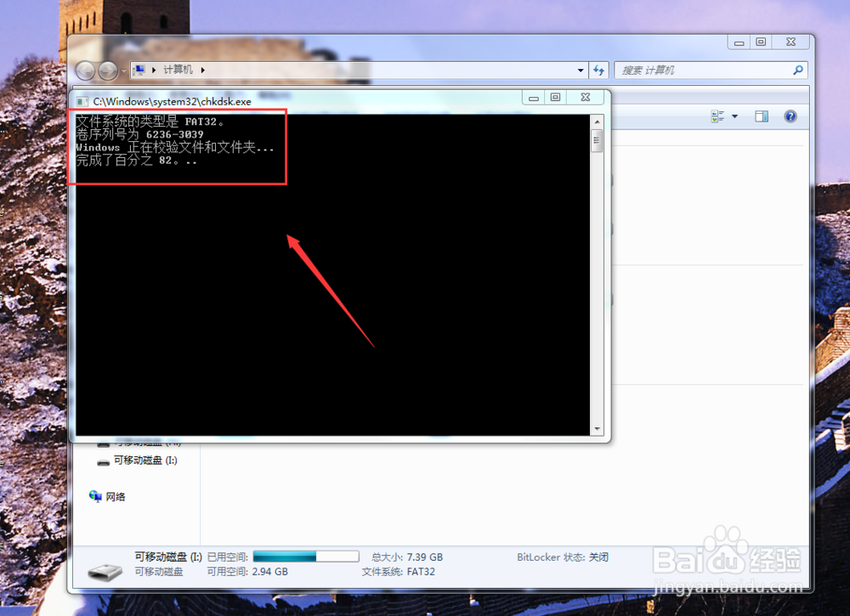
Task: Click the Back arrow in Explorer window
Action: click(x=85, y=71)
